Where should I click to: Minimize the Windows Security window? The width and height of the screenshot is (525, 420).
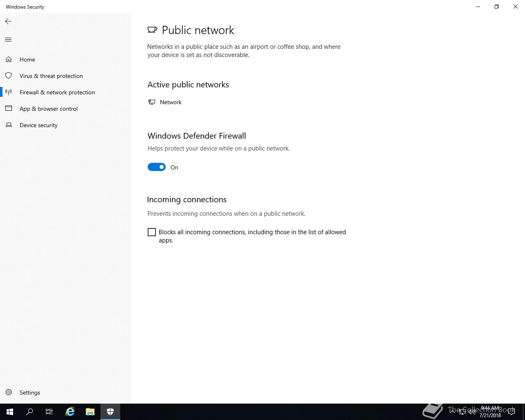tap(478, 7)
